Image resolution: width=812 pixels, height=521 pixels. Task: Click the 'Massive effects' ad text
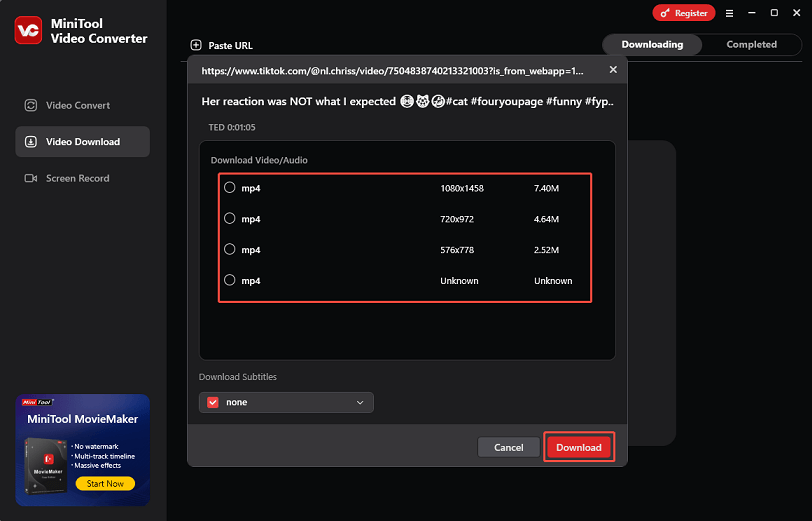(x=97, y=466)
